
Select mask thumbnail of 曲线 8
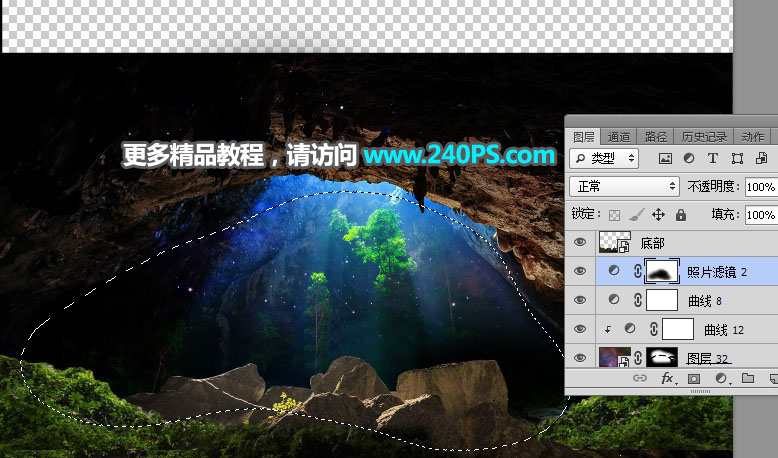coord(662,300)
